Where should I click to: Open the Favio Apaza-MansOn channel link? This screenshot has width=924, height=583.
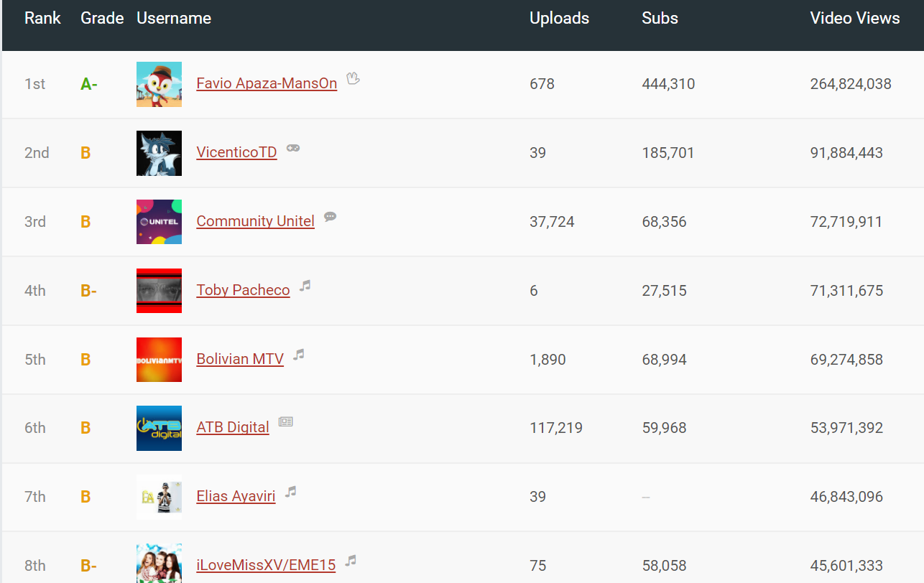tap(267, 83)
